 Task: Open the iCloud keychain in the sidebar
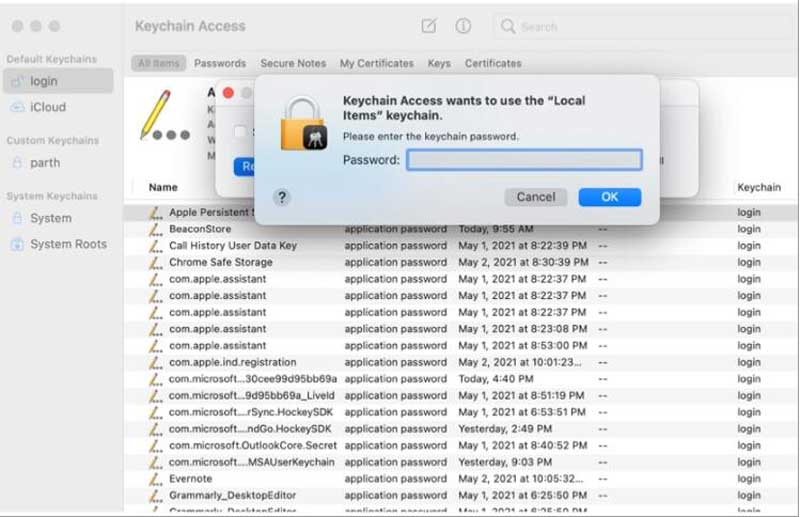48,107
